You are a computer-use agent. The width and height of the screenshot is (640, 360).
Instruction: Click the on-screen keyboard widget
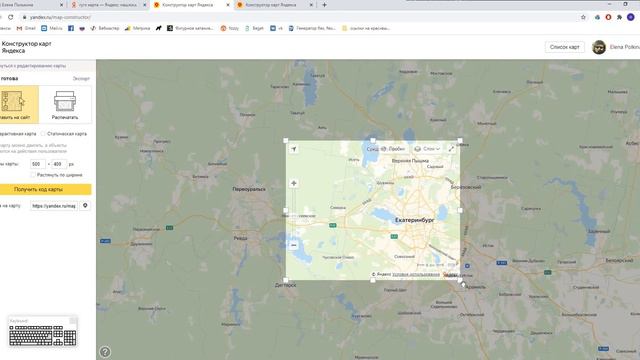[42, 332]
